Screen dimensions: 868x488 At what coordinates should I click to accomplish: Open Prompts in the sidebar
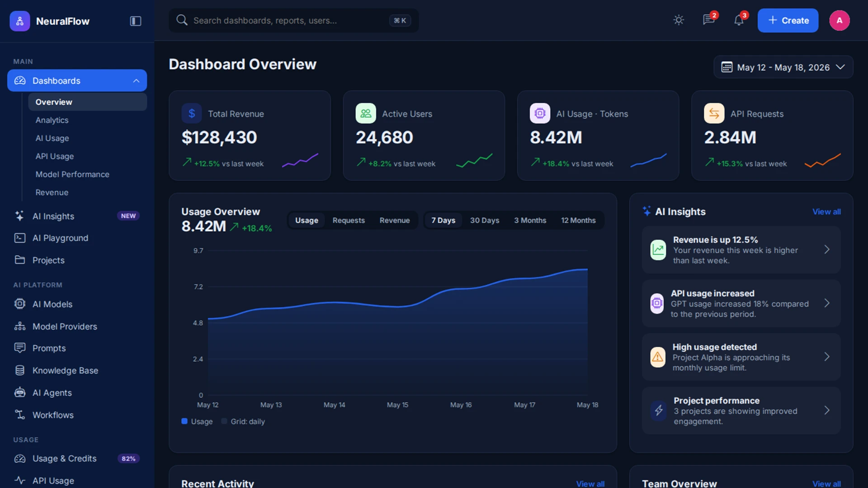point(77,348)
